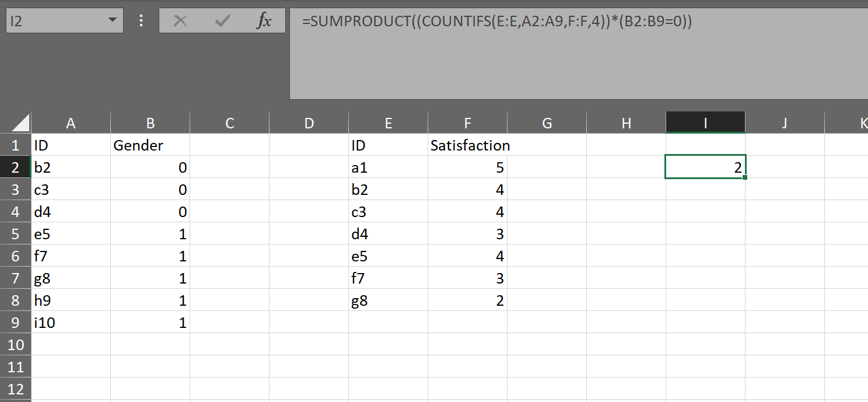This screenshot has height=402, width=868.
Task: Select row 2 header
Action: [15, 167]
